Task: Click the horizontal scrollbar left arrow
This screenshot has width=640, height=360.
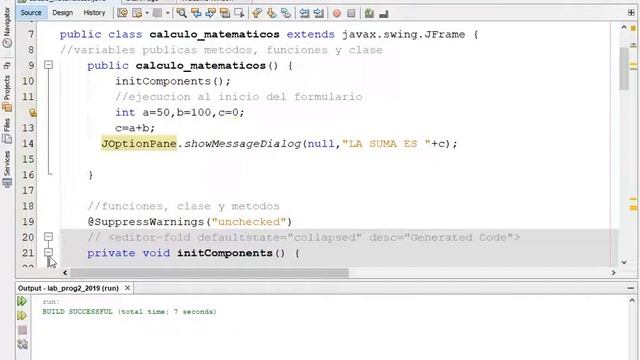Action: pyautogui.click(x=65, y=273)
